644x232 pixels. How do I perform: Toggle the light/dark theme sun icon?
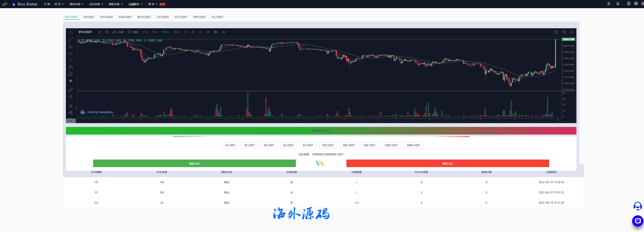pyautogui.click(x=642, y=4)
